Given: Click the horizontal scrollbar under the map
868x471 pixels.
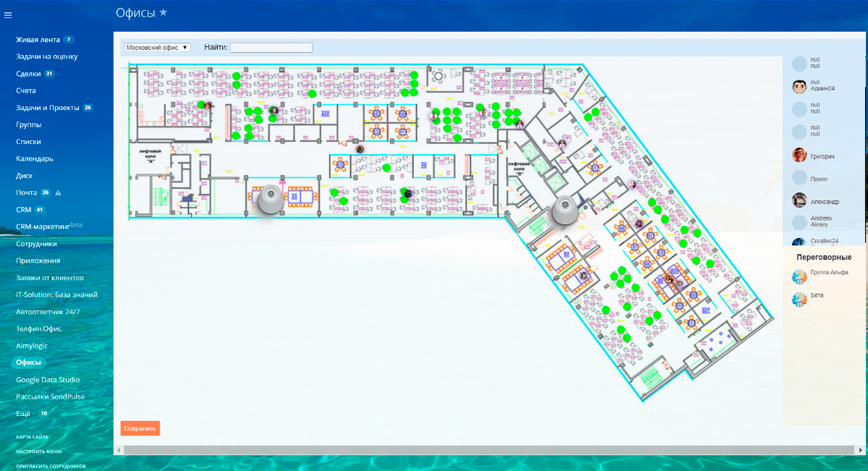Looking at the screenshot, I should tap(484, 450).
